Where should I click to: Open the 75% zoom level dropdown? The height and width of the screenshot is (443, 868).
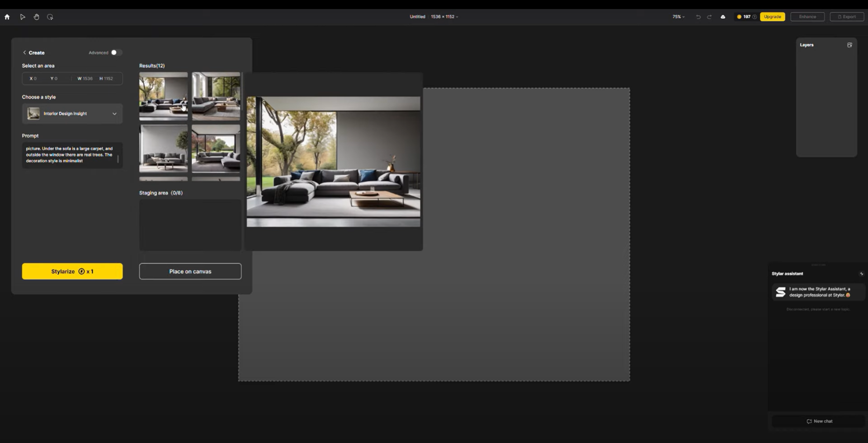coord(678,17)
